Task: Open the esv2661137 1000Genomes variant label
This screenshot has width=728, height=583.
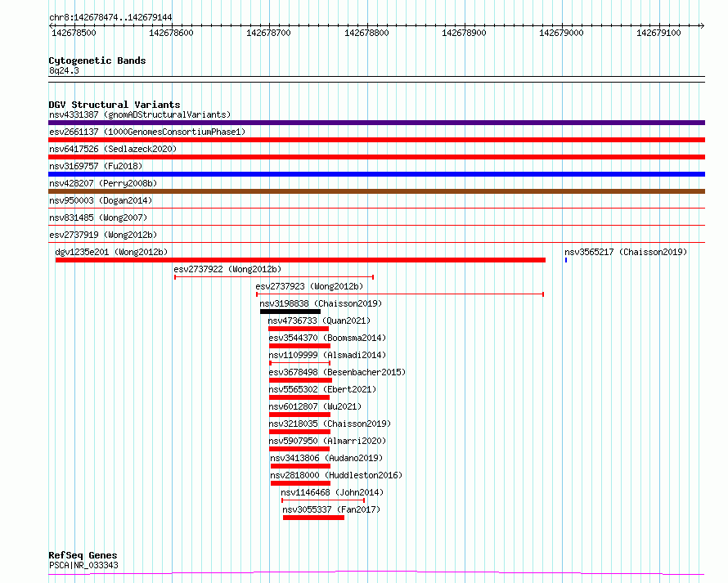Action: [147, 132]
